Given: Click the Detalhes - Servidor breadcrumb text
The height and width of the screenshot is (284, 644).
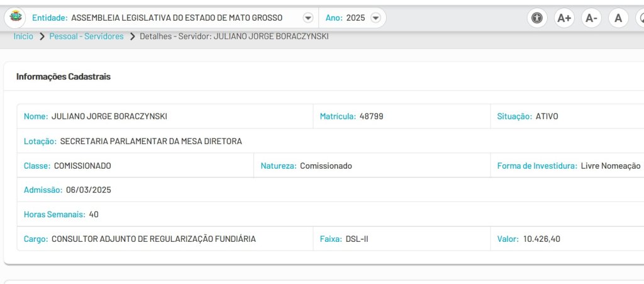Looking at the screenshot, I should pyautogui.click(x=234, y=36).
